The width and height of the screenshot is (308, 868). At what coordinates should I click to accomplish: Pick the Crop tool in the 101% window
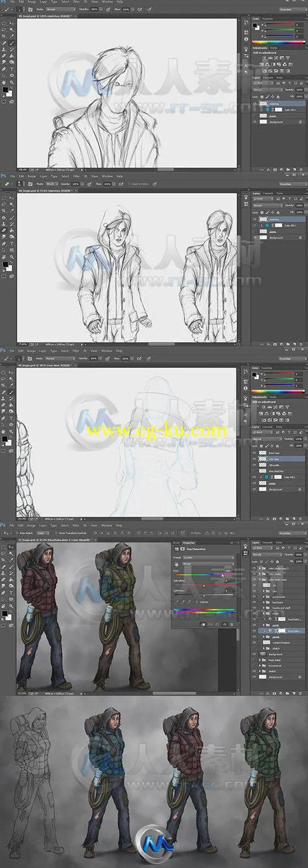coord(4,385)
